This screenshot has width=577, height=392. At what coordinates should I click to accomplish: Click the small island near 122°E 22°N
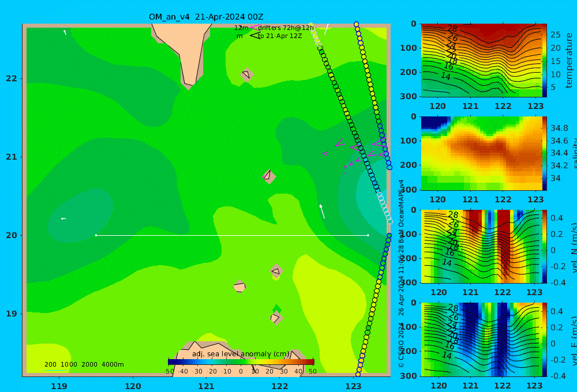click(247, 75)
